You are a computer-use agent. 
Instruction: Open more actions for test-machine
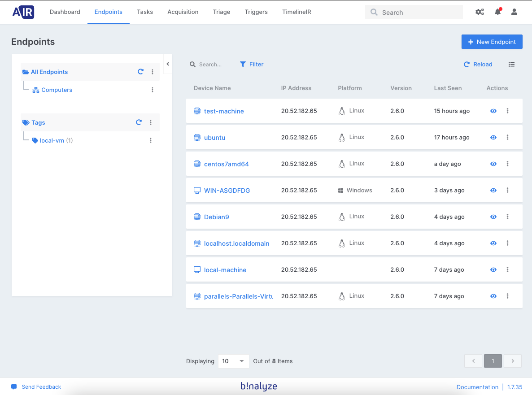507,111
